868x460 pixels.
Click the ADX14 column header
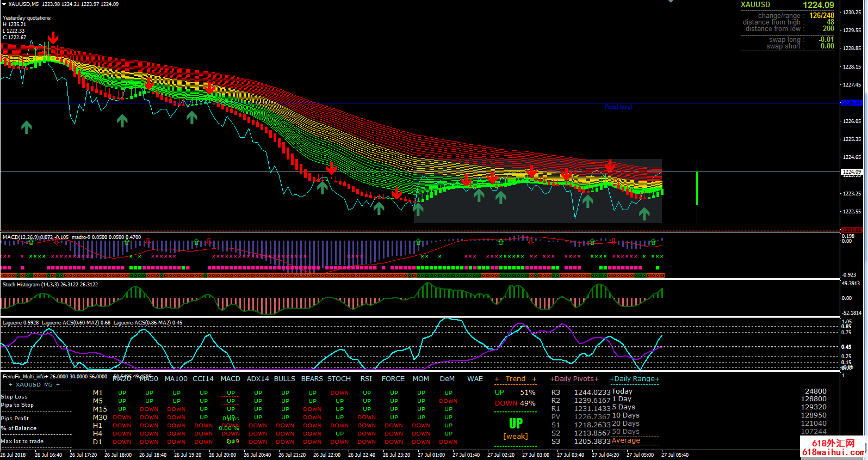tap(258, 379)
